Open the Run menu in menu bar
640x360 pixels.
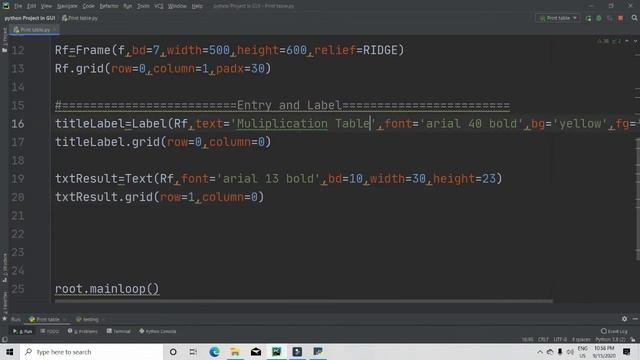tap(127, 6)
